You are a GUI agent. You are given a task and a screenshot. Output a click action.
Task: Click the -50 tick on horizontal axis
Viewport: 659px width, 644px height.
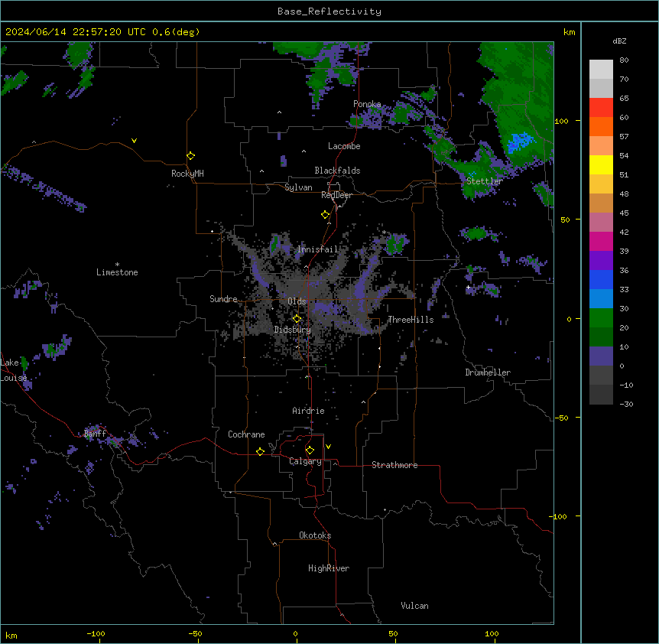click(x=195, y=633)
